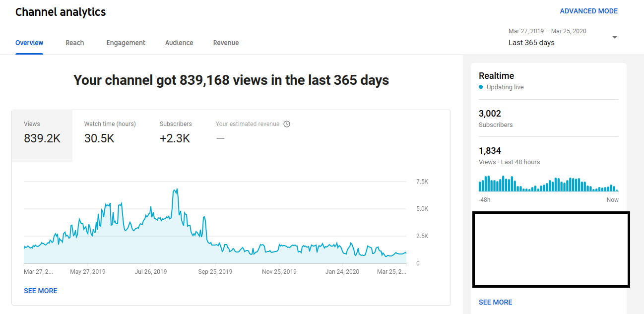Screen dimensions: 644x314
Task: Open the Audience tab
Action: point(179,43)
